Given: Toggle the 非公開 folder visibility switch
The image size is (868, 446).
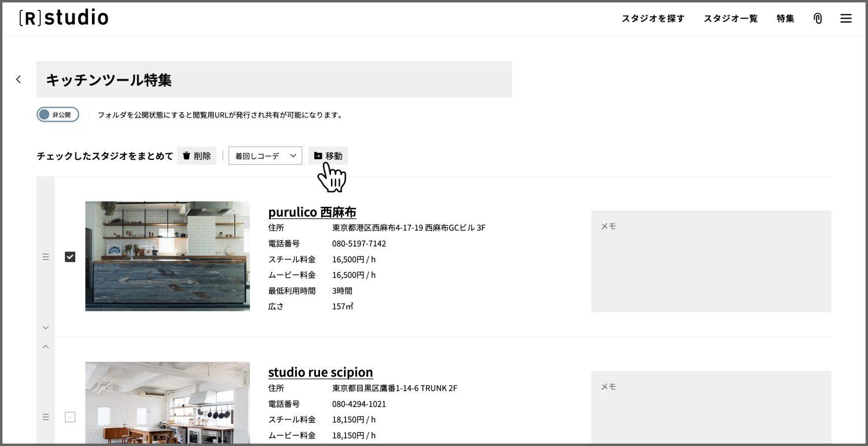Looking at the screenshot, I should [58, 115].
